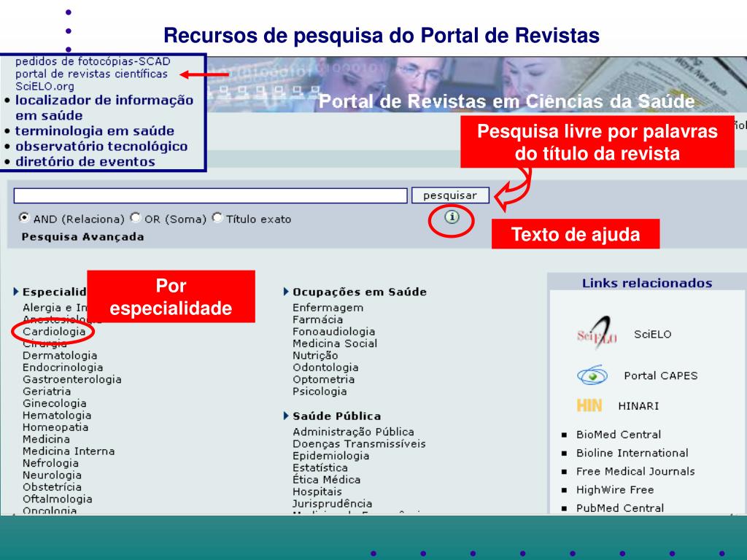Click the Portal de Revistas banner title
Image resolution: width=747 pixels, height=560 pixels.
(x=506, y=101)
